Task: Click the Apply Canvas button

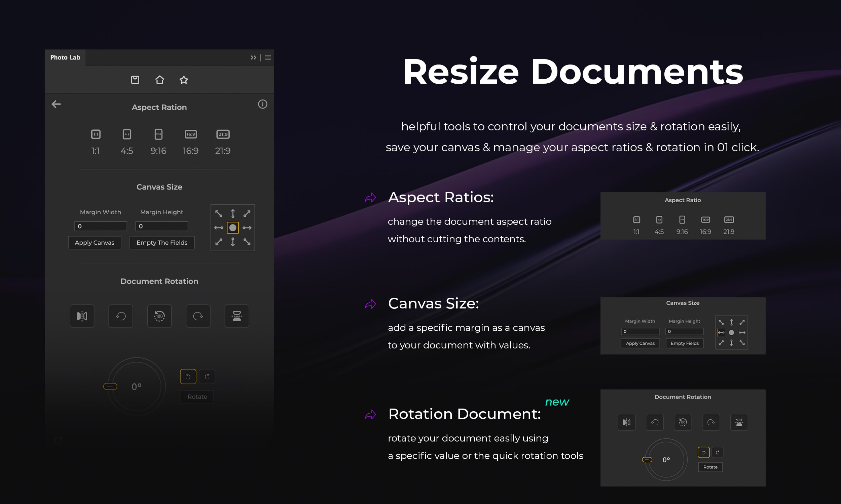Action: [x=95, y=243]
